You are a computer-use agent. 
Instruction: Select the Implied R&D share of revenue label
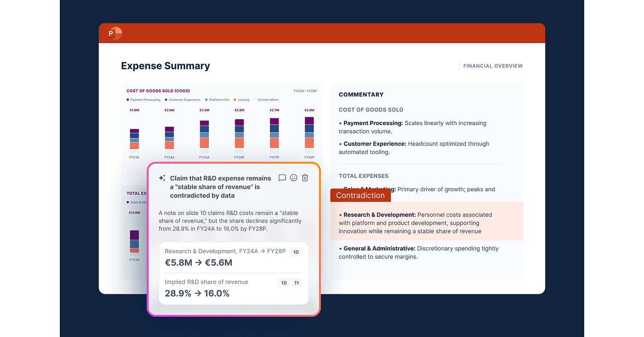pyautogui.click(x=207, y=282)
